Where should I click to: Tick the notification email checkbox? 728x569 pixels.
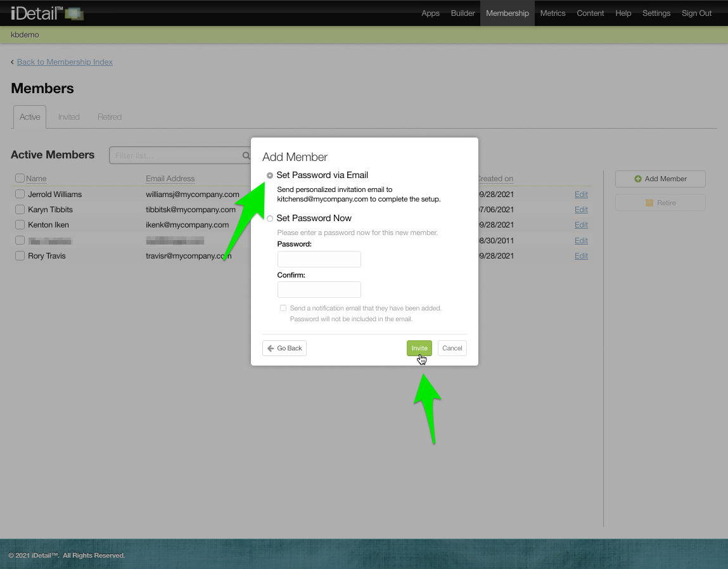point(283,308)
